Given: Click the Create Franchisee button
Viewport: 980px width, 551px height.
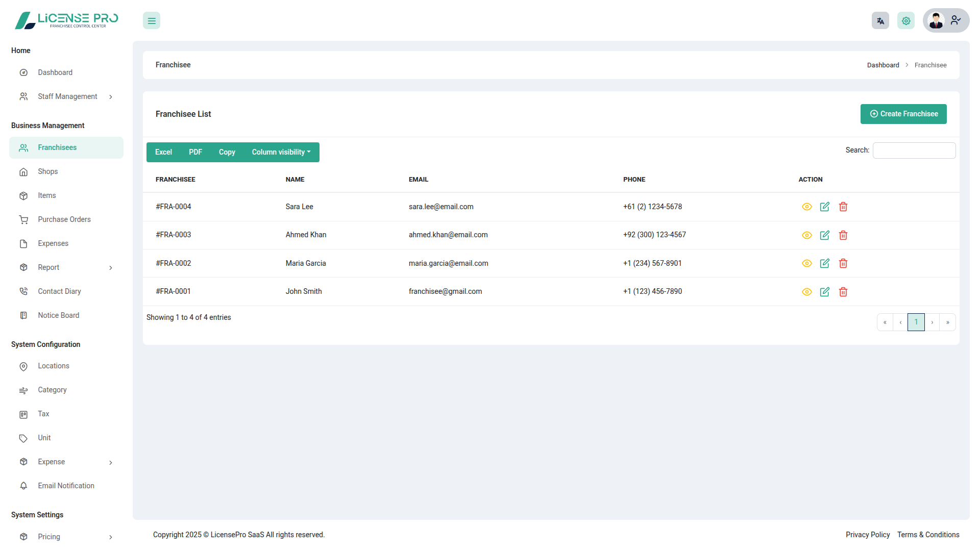Looking at the screenshot, I should tap(903, 114).
